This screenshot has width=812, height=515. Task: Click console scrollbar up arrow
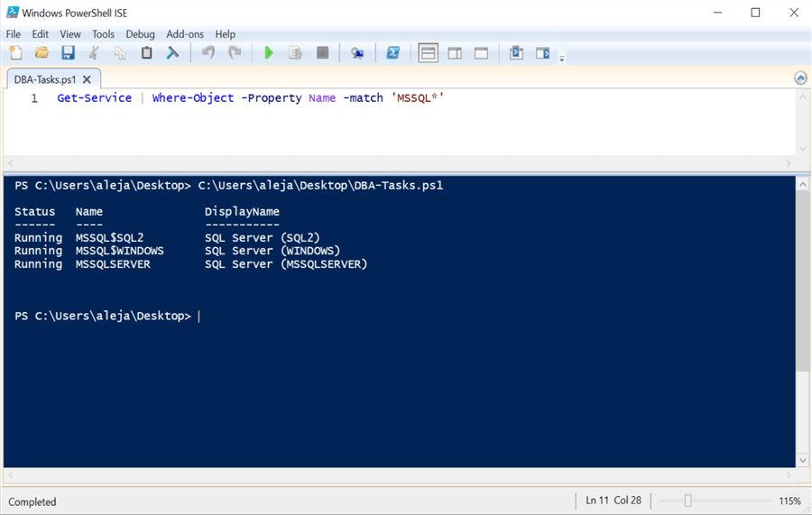tap(803, 184)
